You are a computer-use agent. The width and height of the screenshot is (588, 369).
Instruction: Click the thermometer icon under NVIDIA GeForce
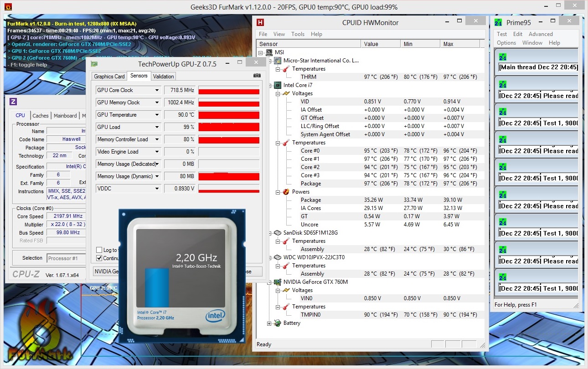tap(286, 307)
